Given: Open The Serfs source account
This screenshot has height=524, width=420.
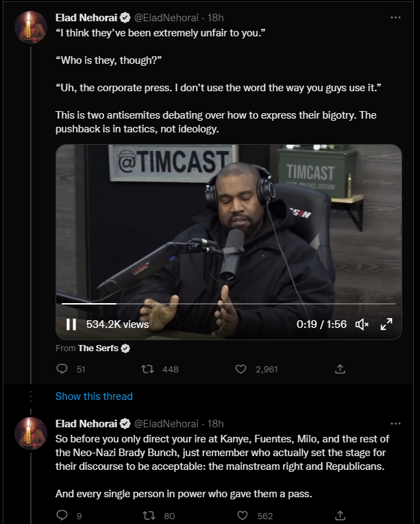Looking at the screenshot, I should pos(99,348).
